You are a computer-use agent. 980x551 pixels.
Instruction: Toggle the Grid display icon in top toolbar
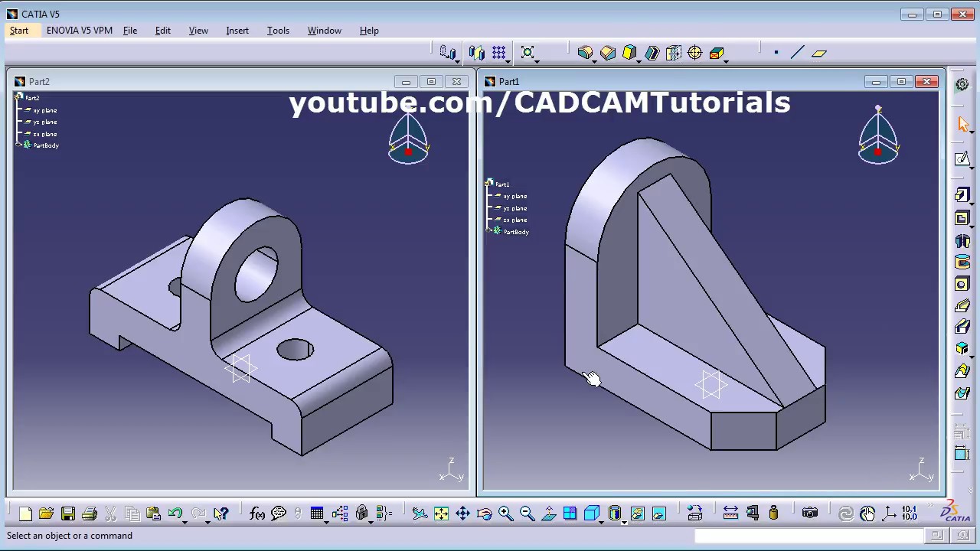[498, 53]
